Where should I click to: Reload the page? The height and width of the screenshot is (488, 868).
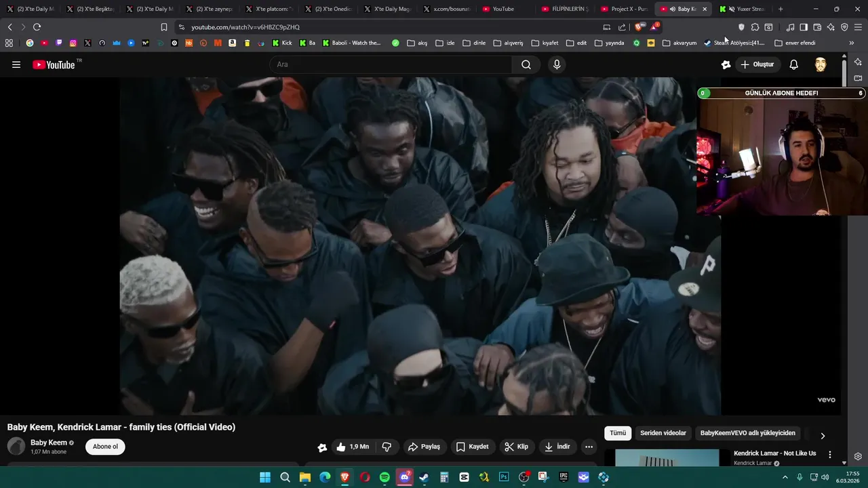pos(37,27)
